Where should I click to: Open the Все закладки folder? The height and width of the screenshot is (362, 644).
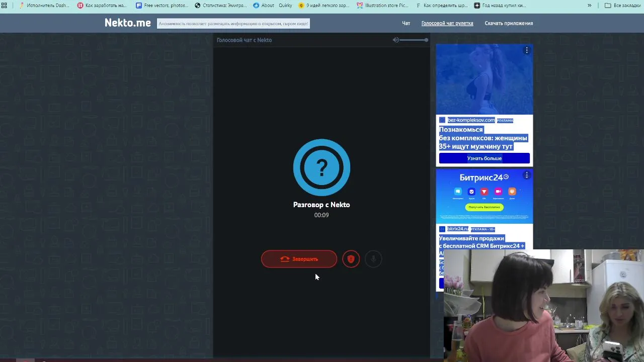623,6
